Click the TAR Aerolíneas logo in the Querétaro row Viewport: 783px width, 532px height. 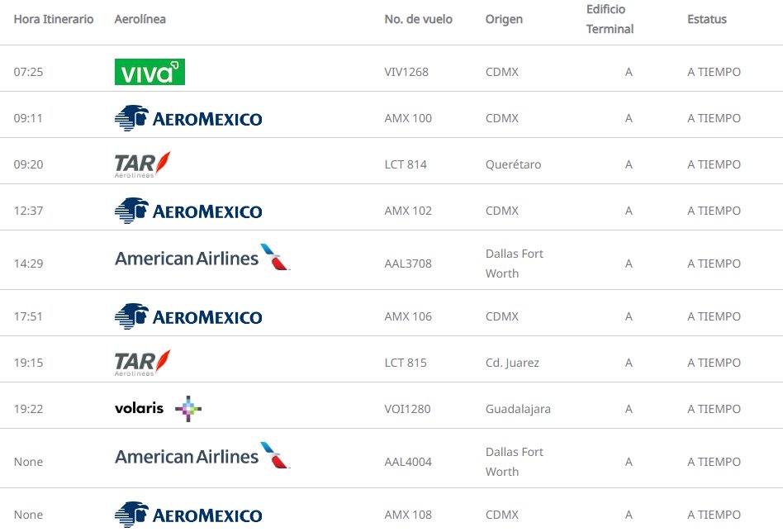(x=143, y=164)
